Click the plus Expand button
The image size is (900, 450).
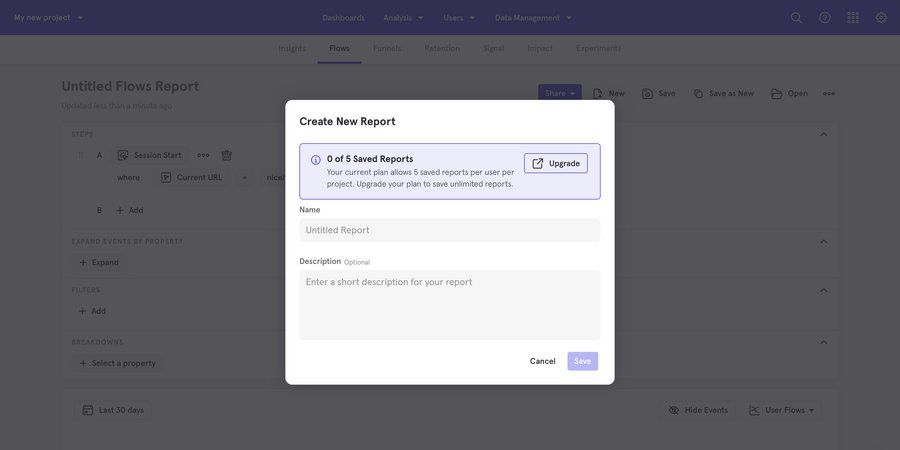[99, 263]
